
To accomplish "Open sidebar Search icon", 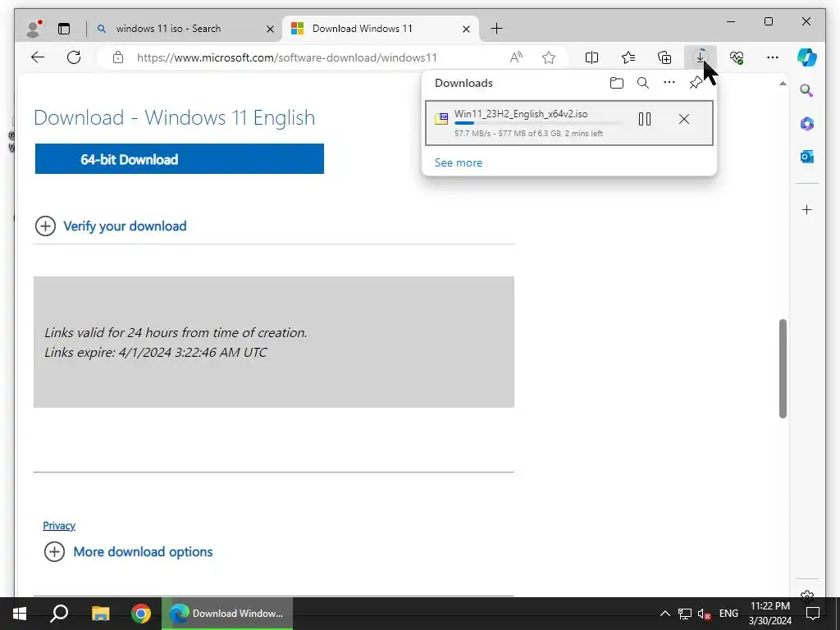I will pyautogui.click(x=807, y=90).
